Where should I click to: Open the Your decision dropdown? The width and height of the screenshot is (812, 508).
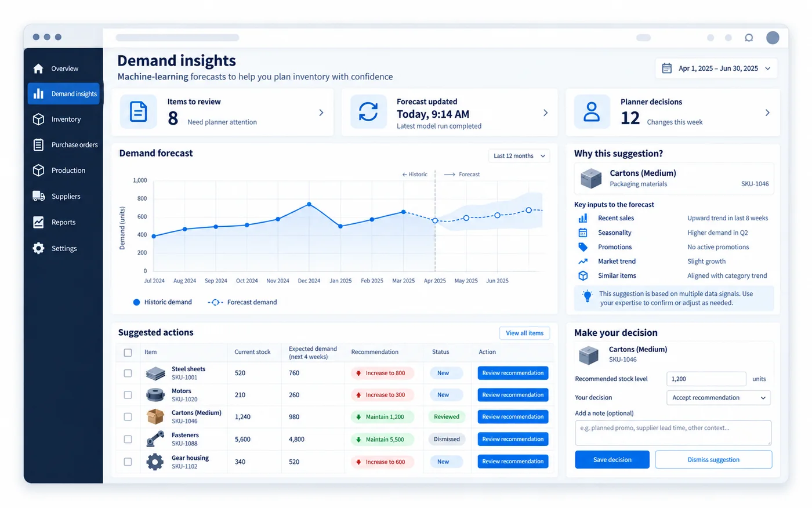[x=719, y=398]
